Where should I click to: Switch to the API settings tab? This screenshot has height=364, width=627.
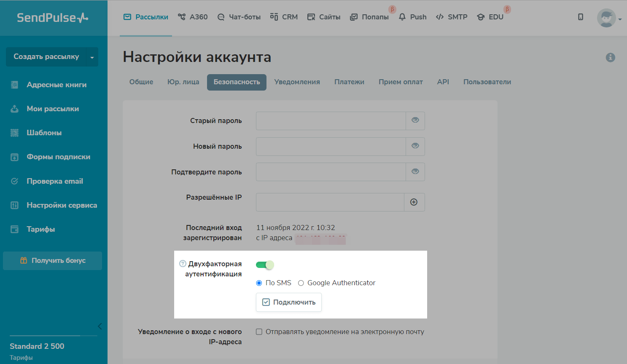443,82
